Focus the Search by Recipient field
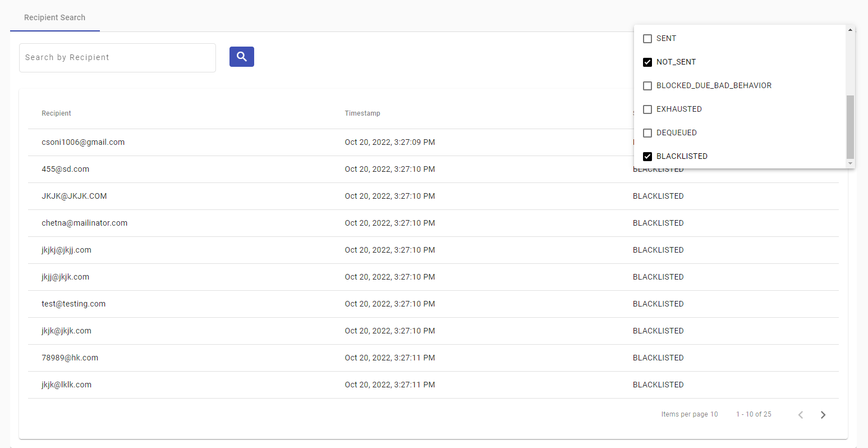This screenshot has width=868, height=448. (117, 58)
